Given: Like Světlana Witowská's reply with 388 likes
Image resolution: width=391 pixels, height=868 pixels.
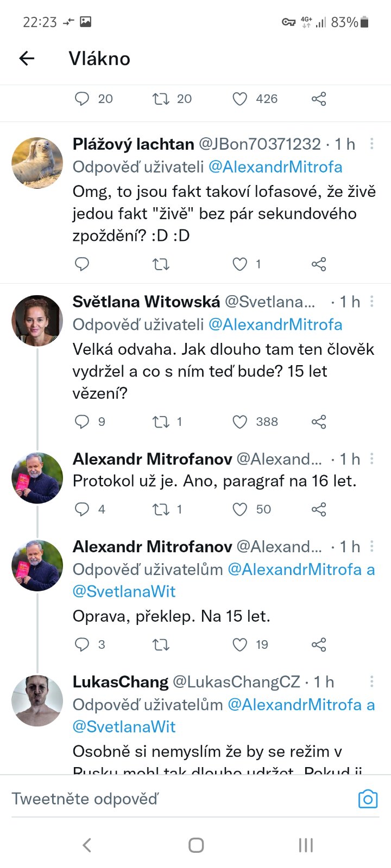Looking at the screenshot, I should 239,422.
